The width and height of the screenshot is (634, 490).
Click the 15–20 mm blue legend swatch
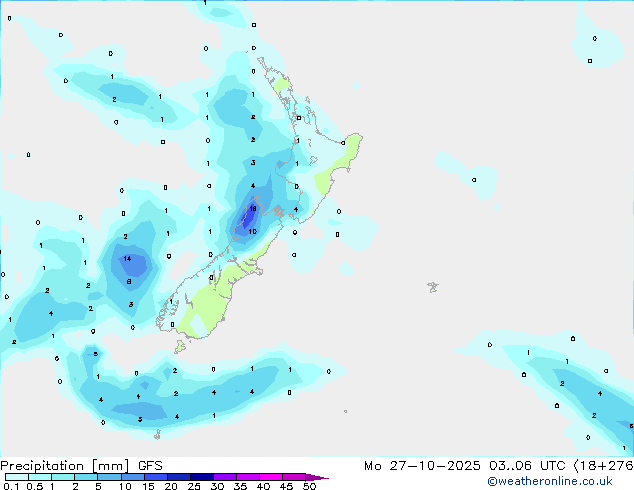click(x=156, y=477)
